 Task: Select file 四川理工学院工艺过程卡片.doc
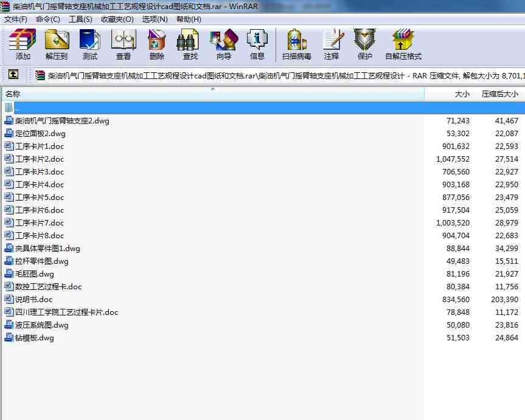click(x=67, y=312)
